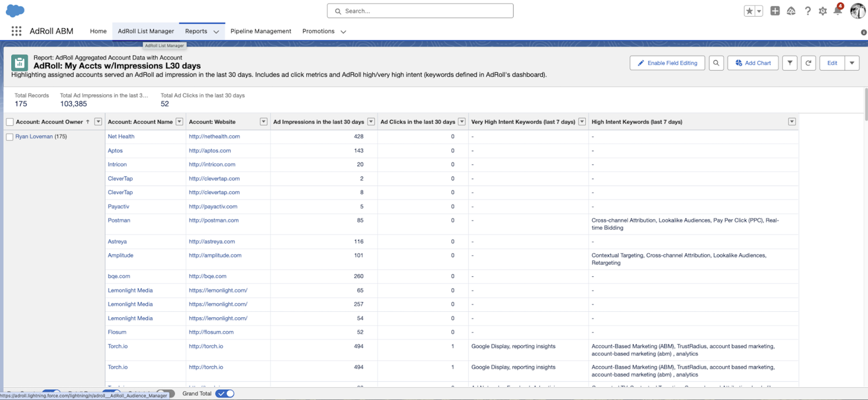Viewport: 868px width, 400px height.
Task: Click the Total Ad Clicks value 52
Action: (x=164, y=104)
